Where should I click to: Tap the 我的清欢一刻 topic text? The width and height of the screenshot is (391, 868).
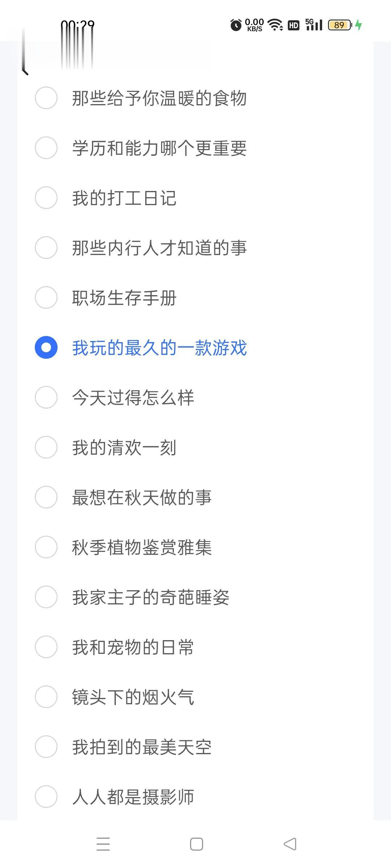(124, 447)
